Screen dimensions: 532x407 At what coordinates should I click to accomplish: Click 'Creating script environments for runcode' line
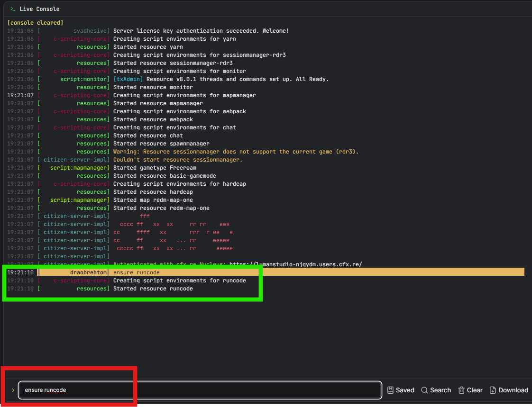179,280
